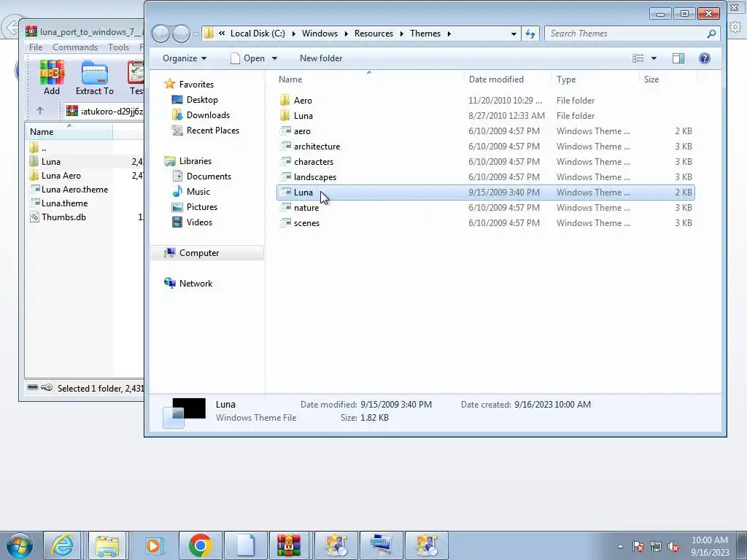Screen dimensions: 747x560
Task: Go up one level in WinRAR
Action: [40, 111]
